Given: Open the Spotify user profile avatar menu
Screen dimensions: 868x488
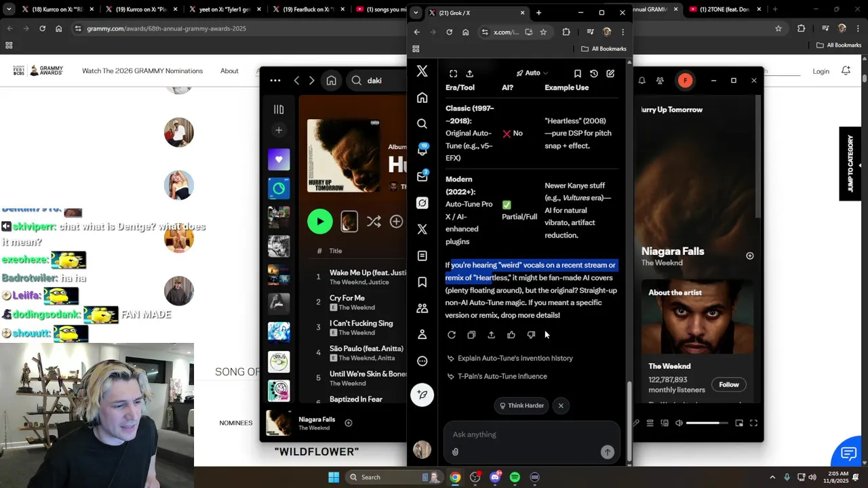Looking at the screenshot, I should click(686, 81).
